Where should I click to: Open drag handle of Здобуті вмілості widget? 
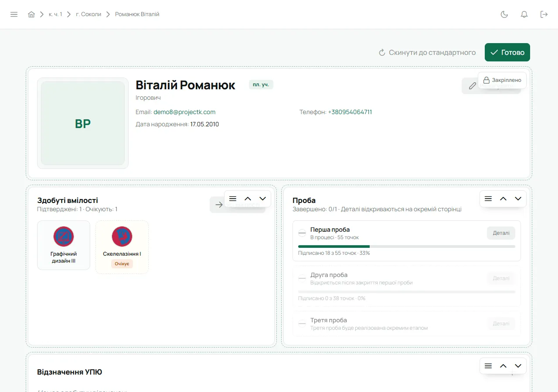[x=233, y=199]
